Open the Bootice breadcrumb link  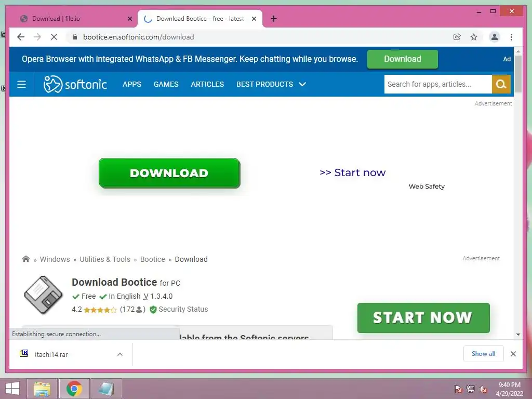[153, 259]
